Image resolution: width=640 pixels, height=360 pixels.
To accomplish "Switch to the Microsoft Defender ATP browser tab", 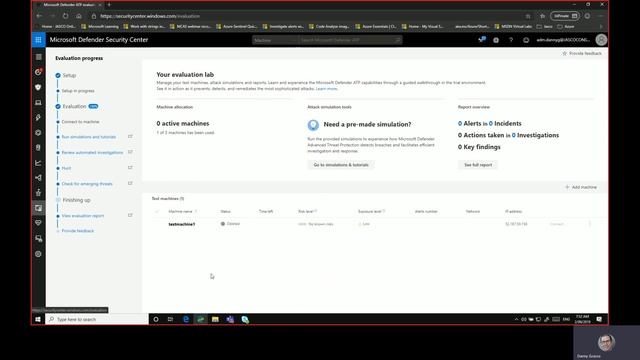I will (69, 4).
